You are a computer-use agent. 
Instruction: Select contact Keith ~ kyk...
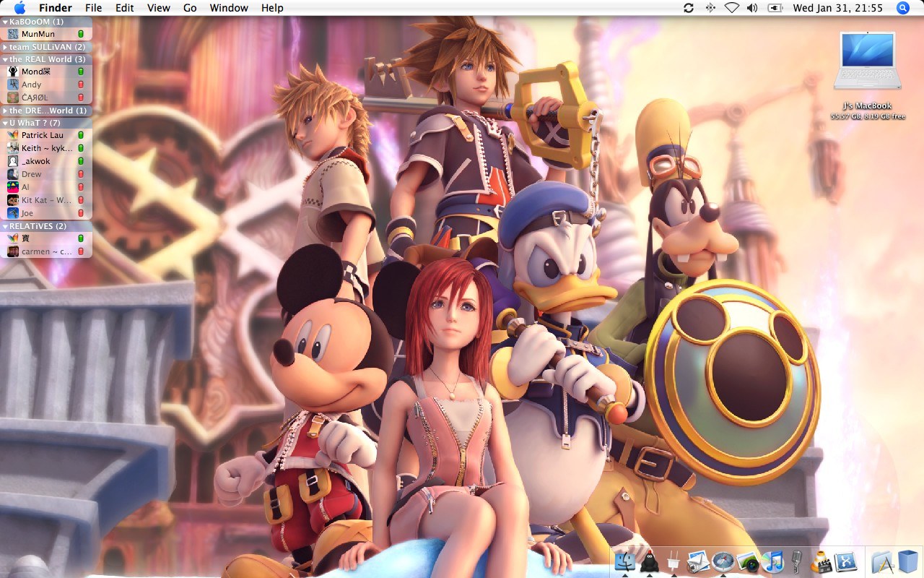46,148
